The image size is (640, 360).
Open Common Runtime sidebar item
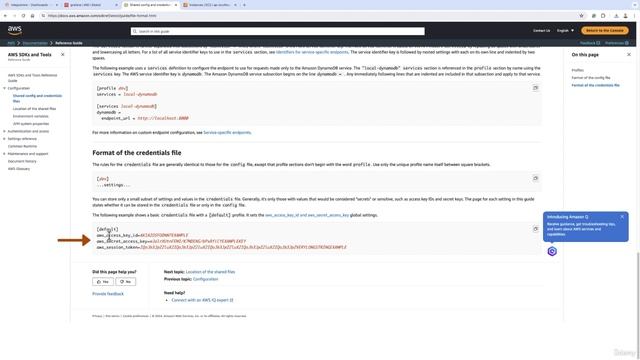click(x=22, y=146)
